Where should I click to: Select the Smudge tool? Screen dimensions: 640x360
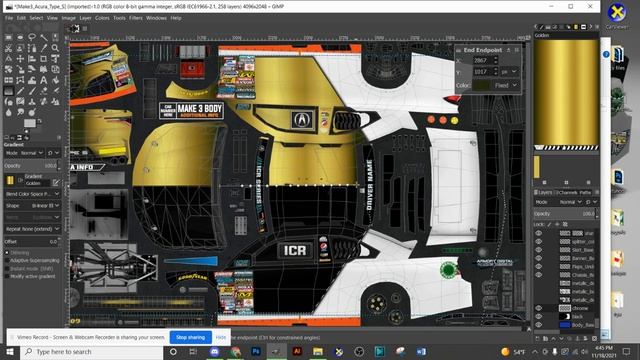20,112
